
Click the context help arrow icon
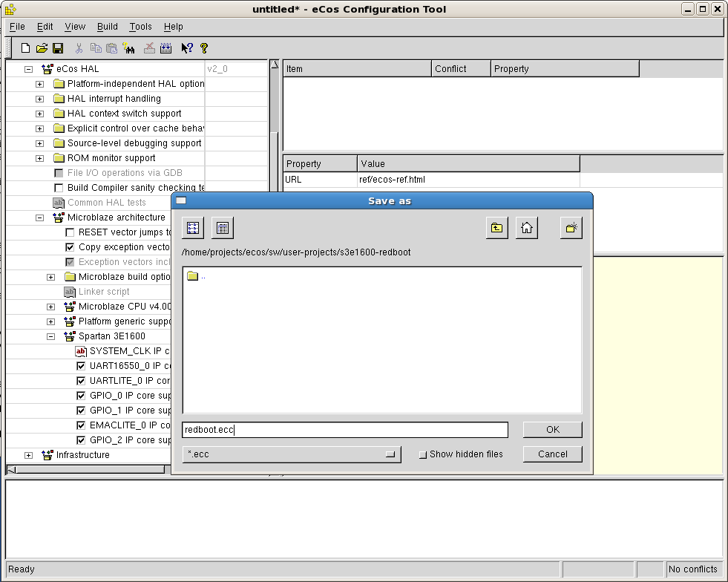point(186,48)
